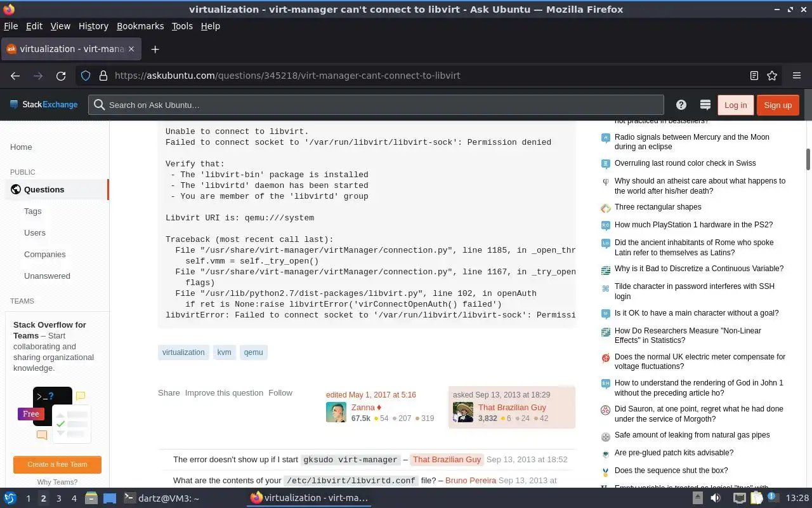Open LXQt application menu on the taskbar
This screenshot has width=812, height=508.
coord(10,498)
